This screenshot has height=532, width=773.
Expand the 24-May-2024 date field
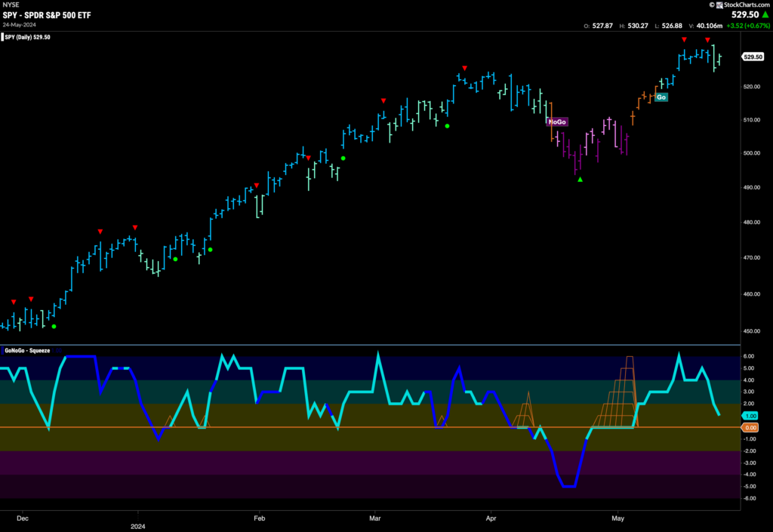[x=20, y=23]
